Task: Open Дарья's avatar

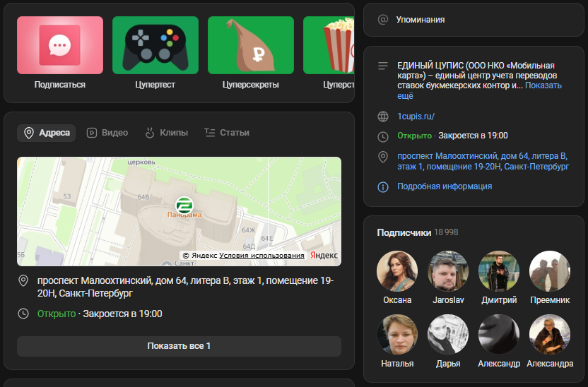Action: point(448,335)
